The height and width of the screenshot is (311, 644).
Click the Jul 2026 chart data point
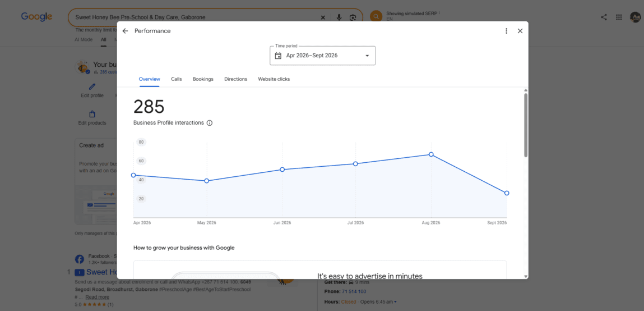click(x=355, y=164)
